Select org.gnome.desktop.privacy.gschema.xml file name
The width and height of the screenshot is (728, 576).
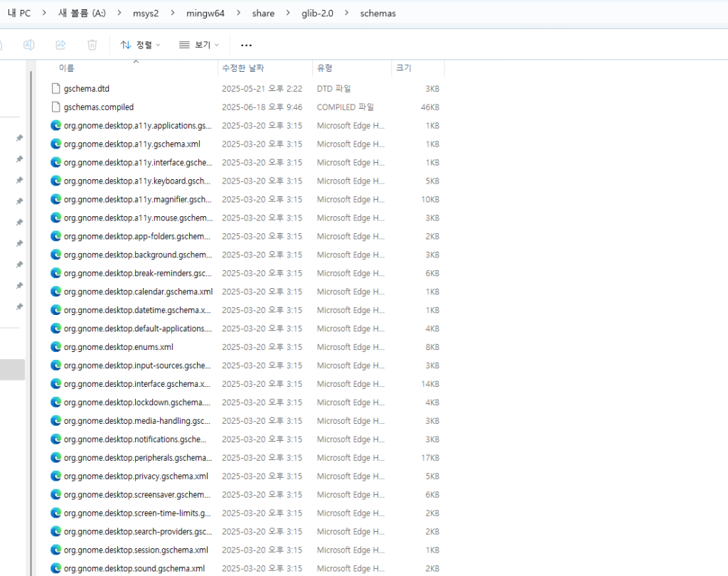[x=136, y=476]
